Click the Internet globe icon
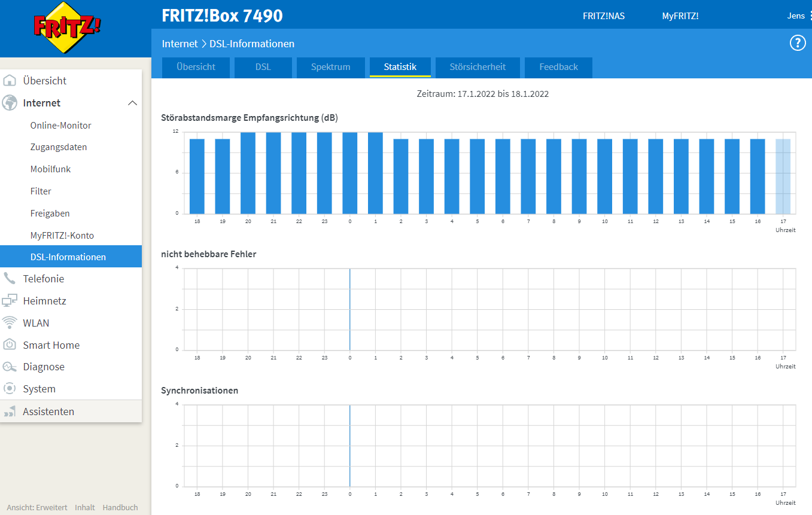This screenshot has width=812, height=515. [x=10, y=103]
